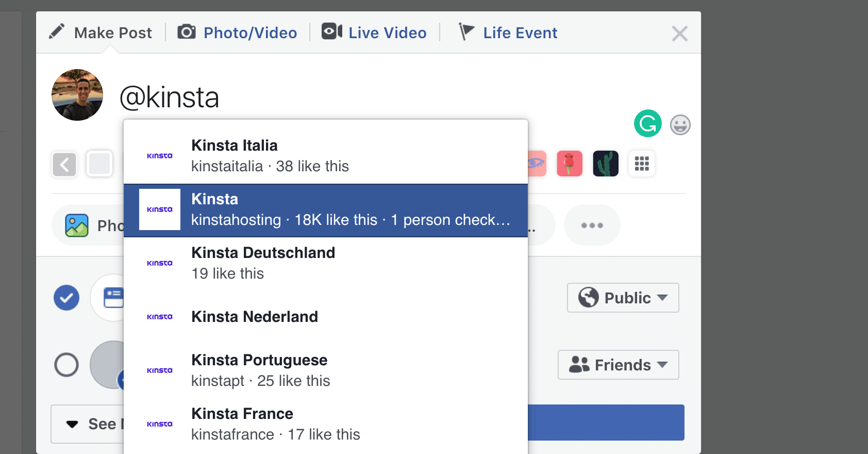
Task: Click the green Photo attachment icon
Action: (x=76, y=225)
